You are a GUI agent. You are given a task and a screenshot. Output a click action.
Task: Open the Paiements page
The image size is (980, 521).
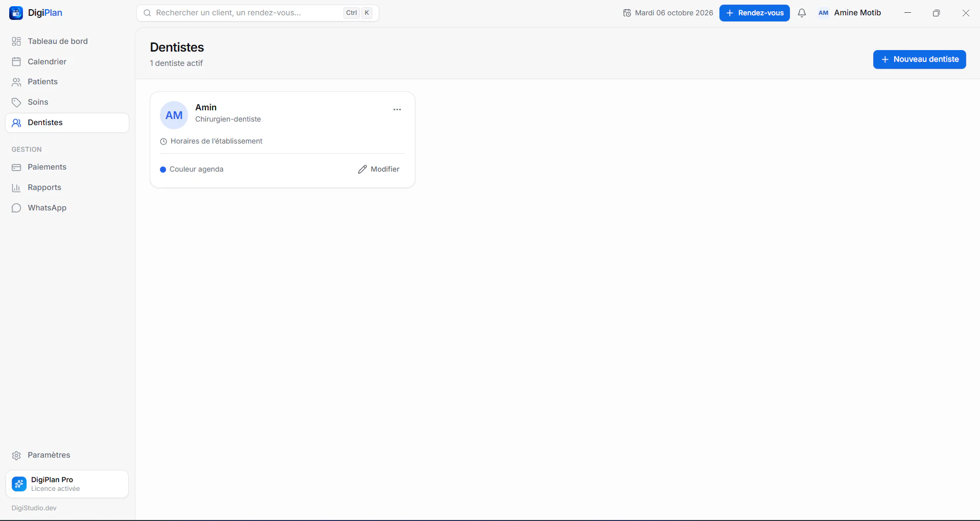click(67, 167)
